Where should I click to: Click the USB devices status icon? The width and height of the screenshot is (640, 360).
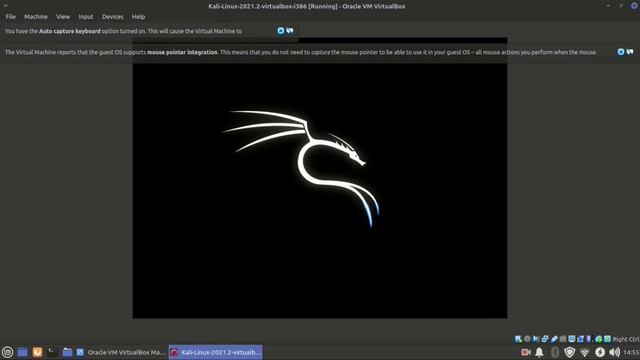[x=554, y=339]
